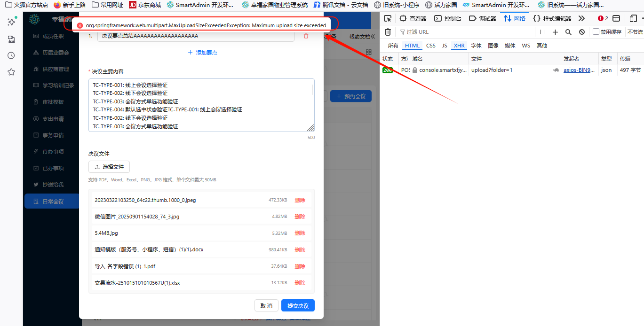Expand hidden DevTools panels with the chevron

coord(580,19)
